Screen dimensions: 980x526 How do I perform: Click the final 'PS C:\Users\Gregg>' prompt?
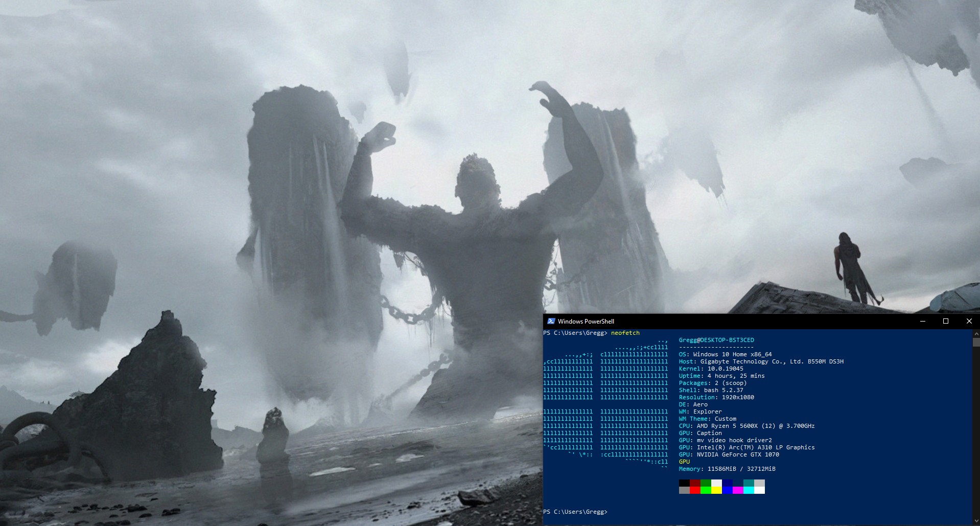pyautogui.click(x=575, y=512)
